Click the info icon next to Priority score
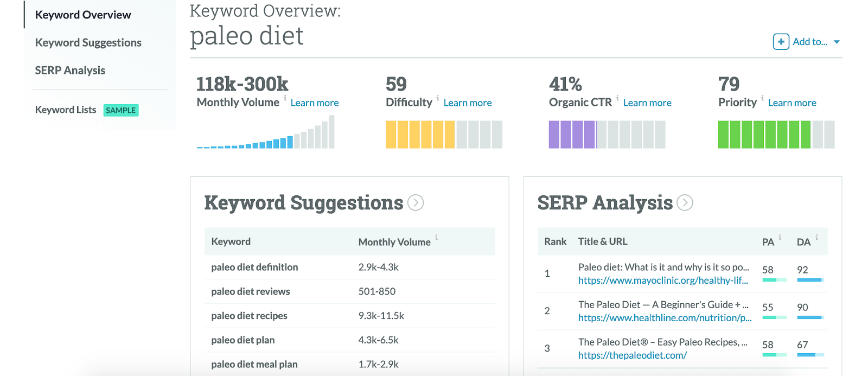Screen dimensions: 868x376 (763, 99)
